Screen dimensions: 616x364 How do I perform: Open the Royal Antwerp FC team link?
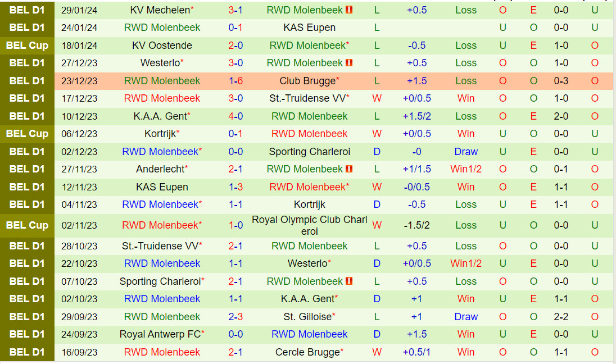(x=160, y=334)
